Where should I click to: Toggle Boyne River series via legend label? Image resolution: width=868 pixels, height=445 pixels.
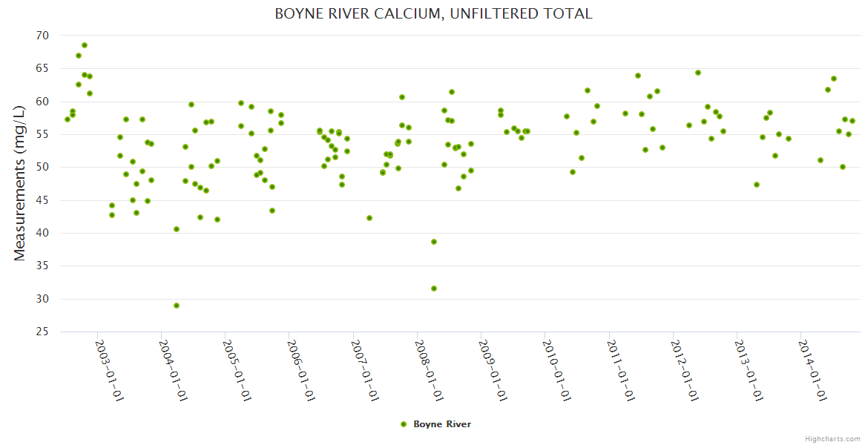442,424
